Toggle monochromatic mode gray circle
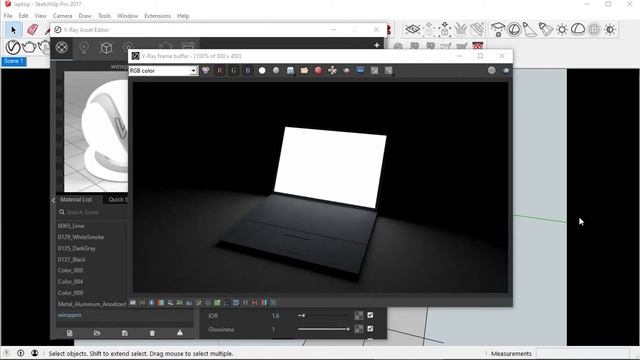Image resolution: width=640 pixels, height=360 pixels. pyautogui.click(x=276, y=71)
